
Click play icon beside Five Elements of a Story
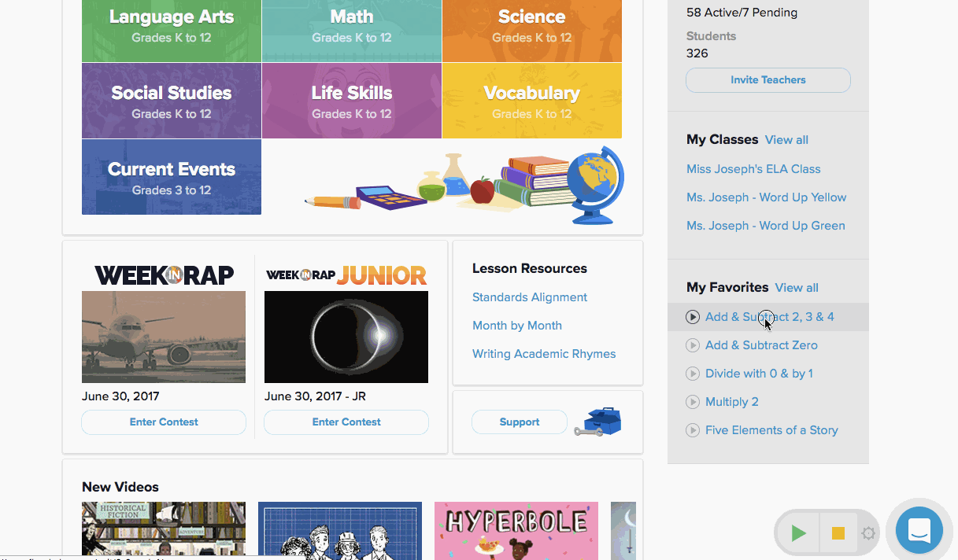pyautogui.click(x=693, y=430)
